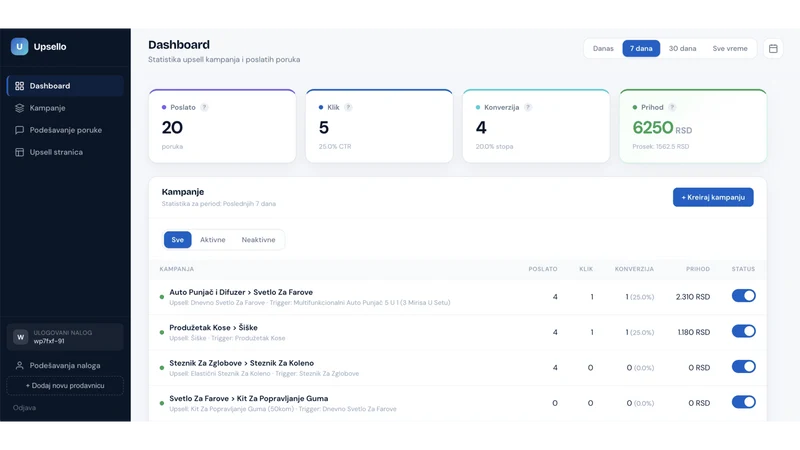Click the help icon next to Prihod
Viewport: 800px width, 450px height.
point(672,107)
